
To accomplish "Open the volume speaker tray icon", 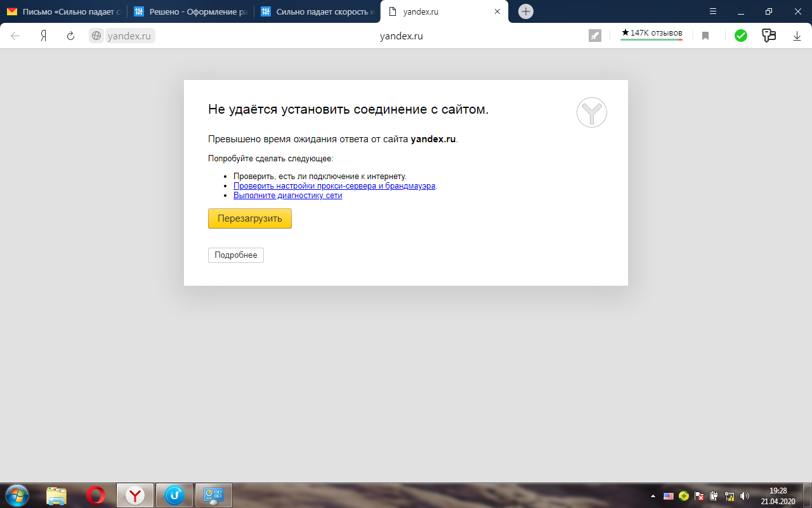I will 744,496.
